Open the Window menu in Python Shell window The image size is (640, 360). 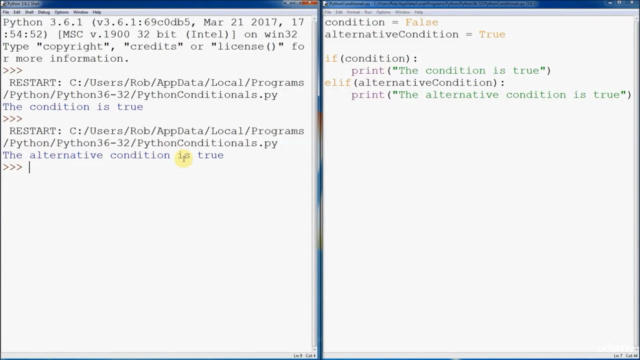[80, 12]
